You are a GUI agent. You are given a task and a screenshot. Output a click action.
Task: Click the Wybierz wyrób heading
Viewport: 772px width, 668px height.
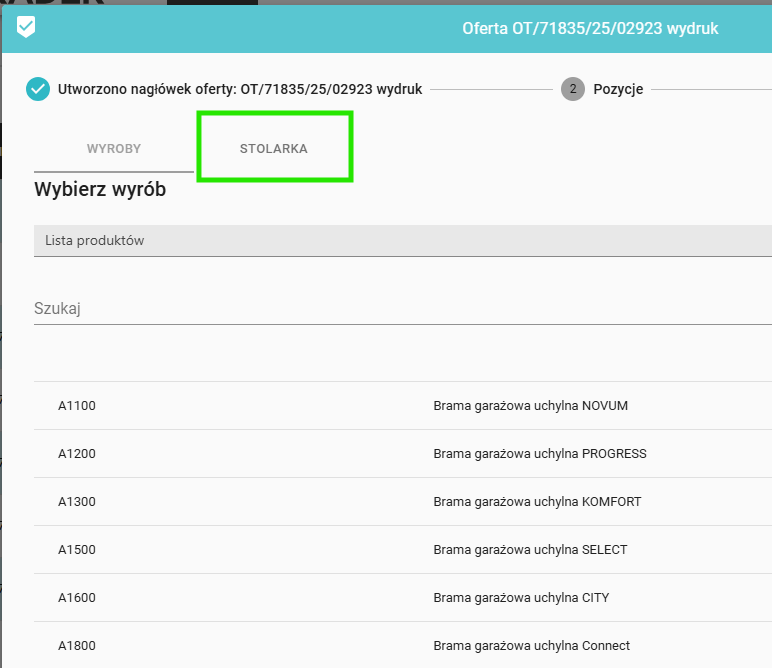coord(100,189)
